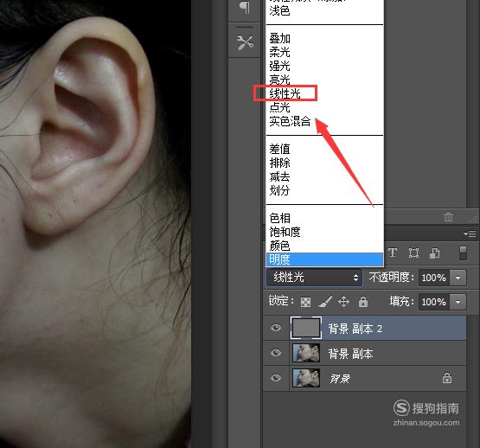Filter layers by shape layers icon
This screenshot has width=480, height=448.
click(x=413, y=253)
